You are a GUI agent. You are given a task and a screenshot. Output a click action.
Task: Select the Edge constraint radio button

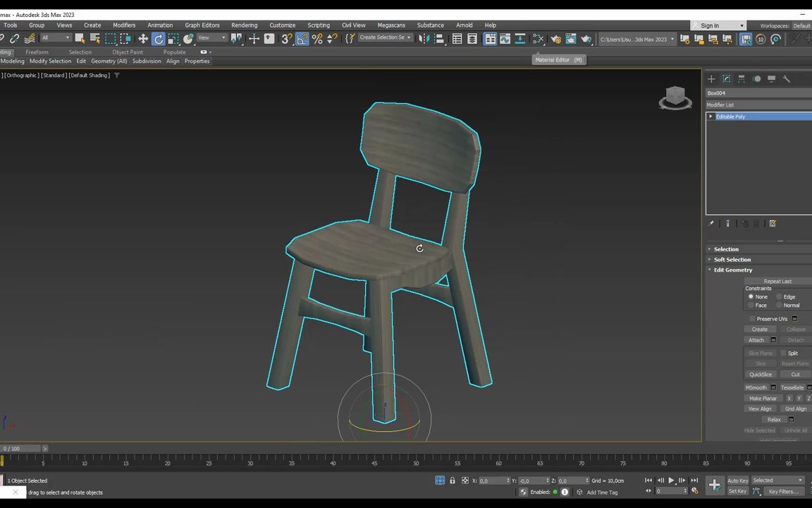pyautogui.click(x=779, y=297)
